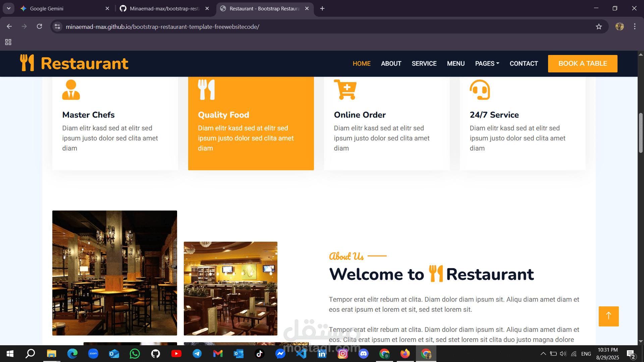The image size is (644, 362).
Task: Click the Master Chefs person icon
Action: pyautogui.click(x=71, y=90)
